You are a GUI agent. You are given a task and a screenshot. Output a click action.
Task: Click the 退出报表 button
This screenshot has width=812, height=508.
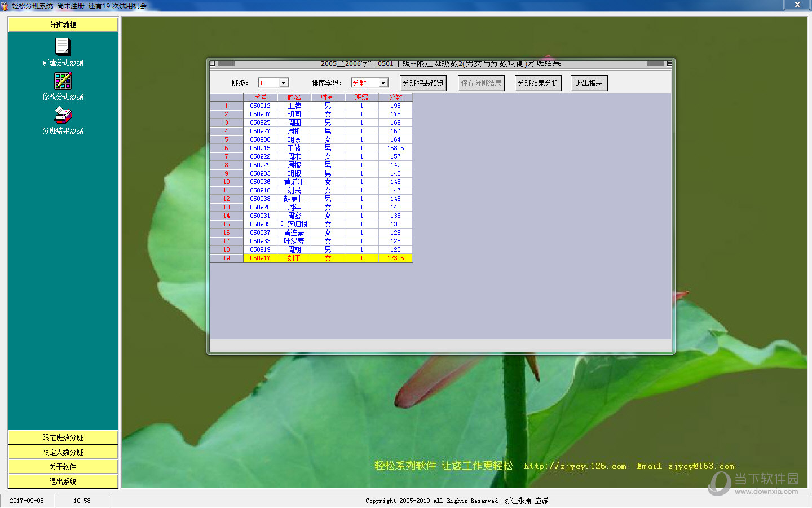click(589, 83)
